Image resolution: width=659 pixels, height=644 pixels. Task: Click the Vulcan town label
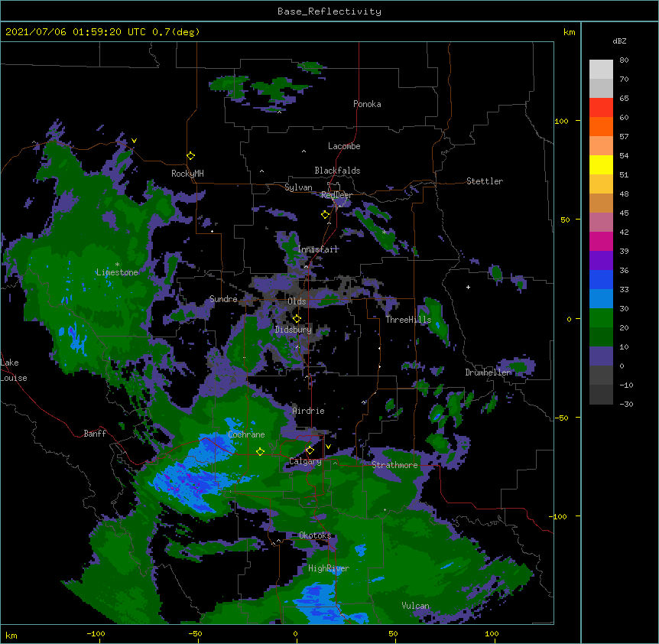coord(415,606)
